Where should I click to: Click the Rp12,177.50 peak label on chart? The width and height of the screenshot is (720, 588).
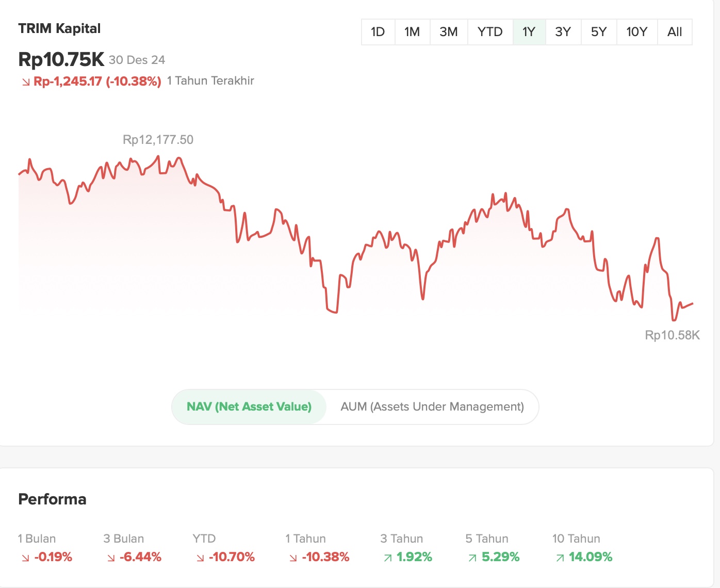(x=157, y=139)
